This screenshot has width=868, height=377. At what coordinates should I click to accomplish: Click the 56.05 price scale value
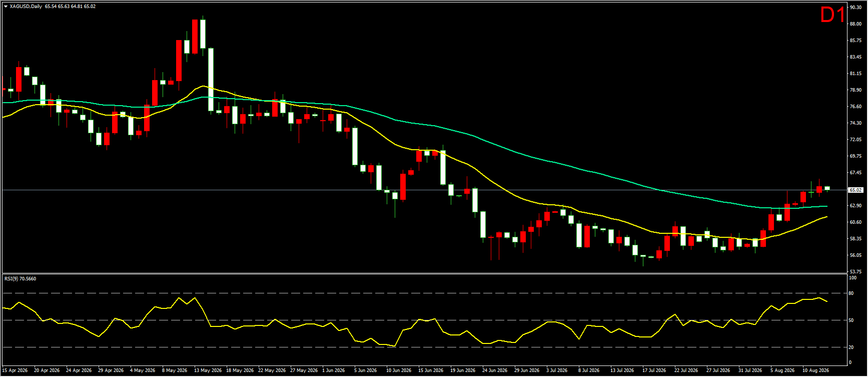(x=855, y=255)
